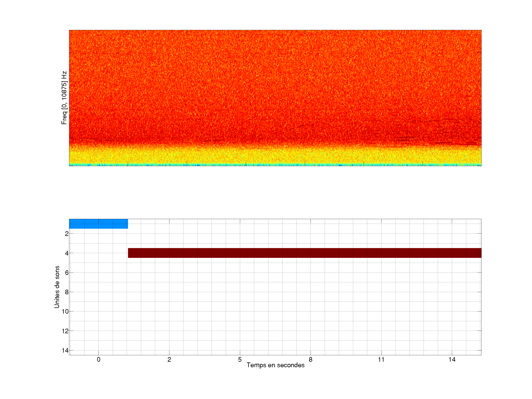Click the "Temps en secondes" axis label

click(275, 365)
